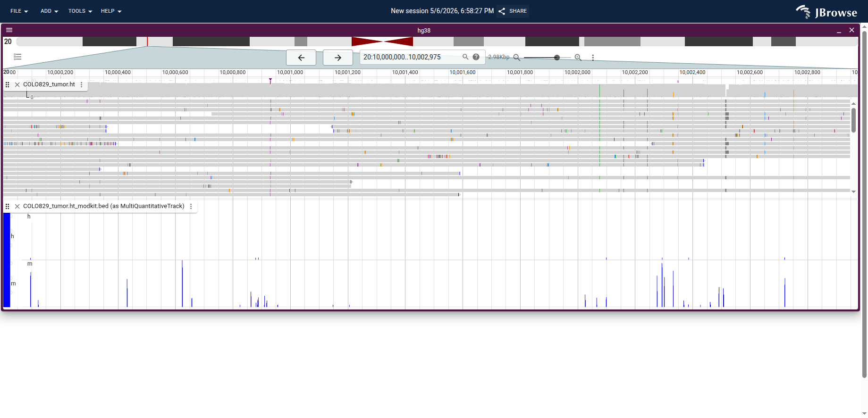Close the modkit.bed MultiQuantitativeTrack
This screenshot has height=418, width=868.
click(17, 206)
